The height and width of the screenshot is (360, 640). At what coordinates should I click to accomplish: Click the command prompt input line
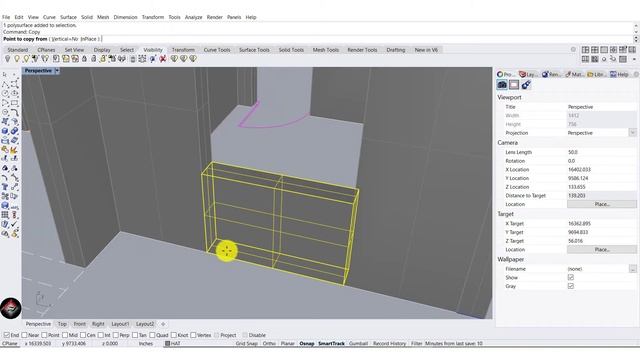[x=318, y=39]
